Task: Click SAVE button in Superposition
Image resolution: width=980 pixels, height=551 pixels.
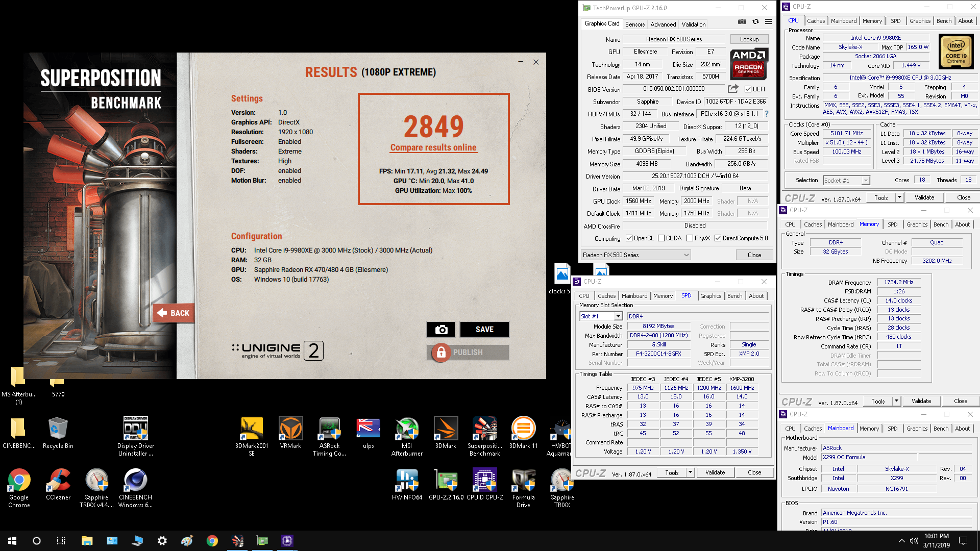Action: 484,329
